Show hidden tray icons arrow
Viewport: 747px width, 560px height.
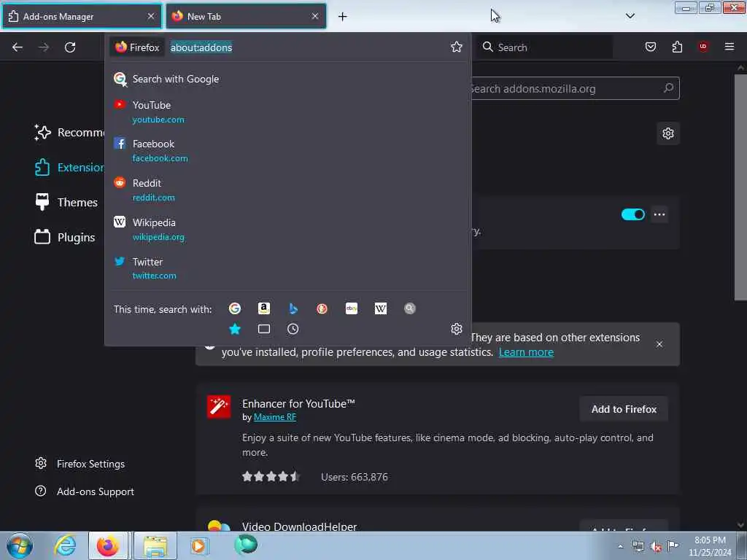pyautogui.click(x=620, y=546)
